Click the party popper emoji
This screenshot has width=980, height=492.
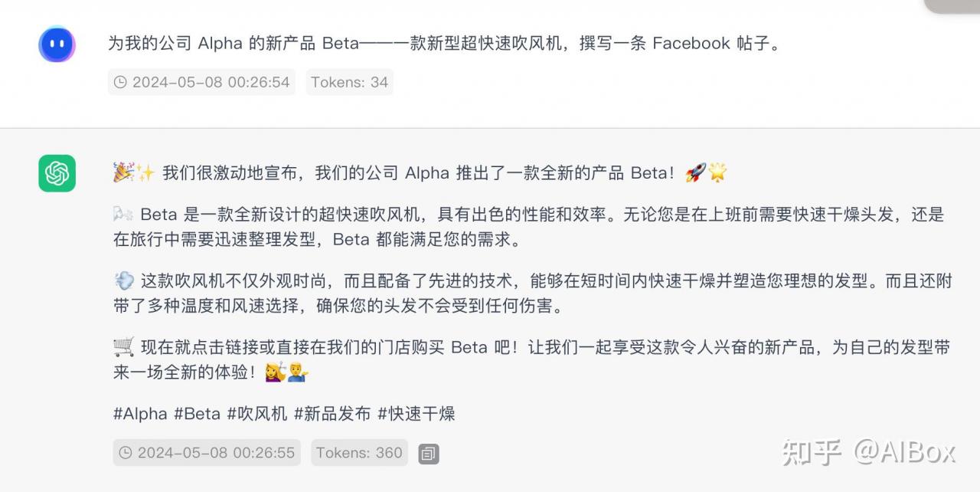pyautogui.click(x=123, y=172)
